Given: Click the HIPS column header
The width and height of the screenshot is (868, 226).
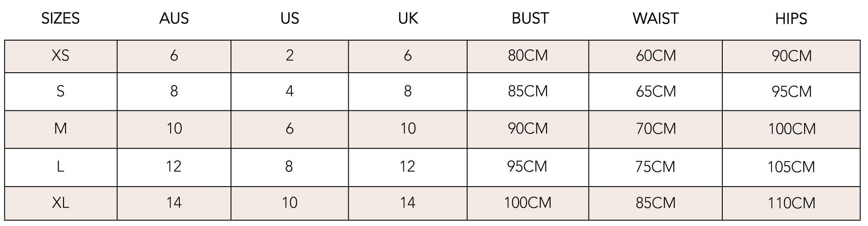Looking at the screenshot, I should (x=791, y=18).
